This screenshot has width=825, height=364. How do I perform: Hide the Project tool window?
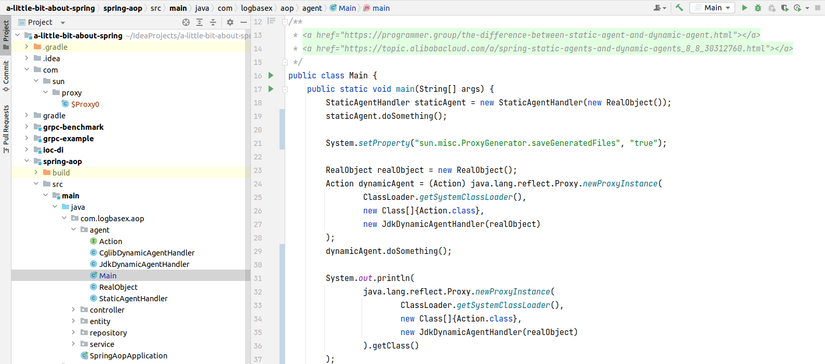click(x=243, y=22)
